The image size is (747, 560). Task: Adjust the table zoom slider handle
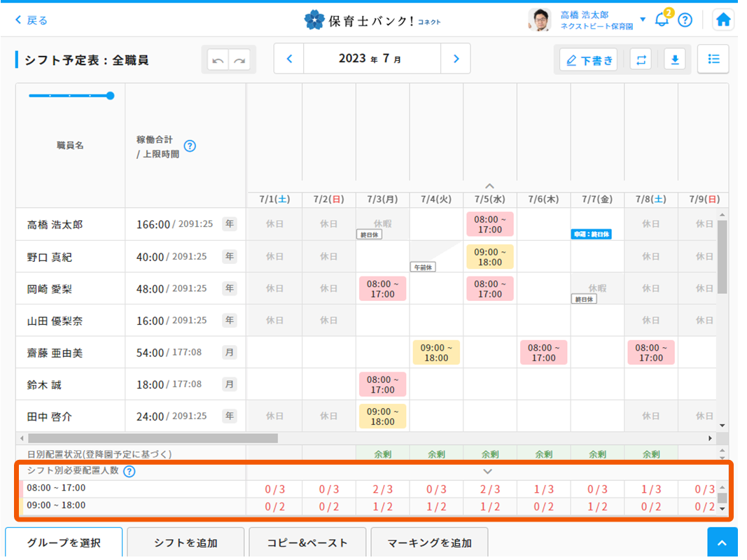click(x=110, y=96)
